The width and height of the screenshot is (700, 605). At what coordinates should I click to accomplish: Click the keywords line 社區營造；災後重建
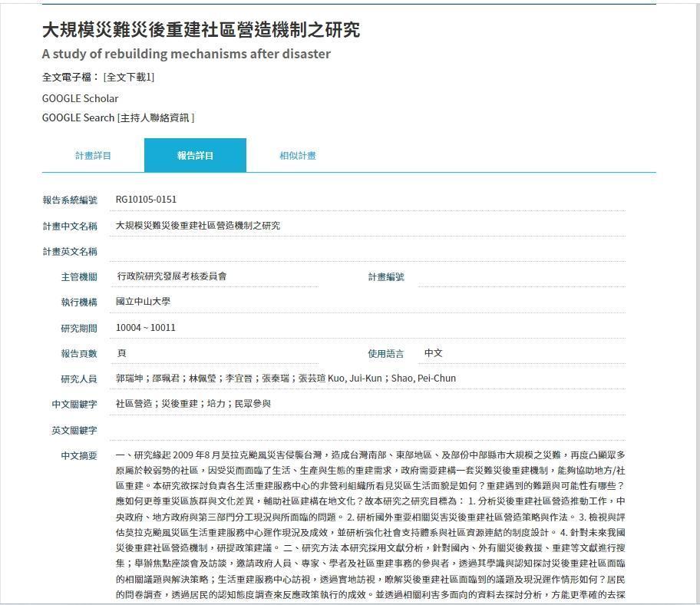coord(193,404)
